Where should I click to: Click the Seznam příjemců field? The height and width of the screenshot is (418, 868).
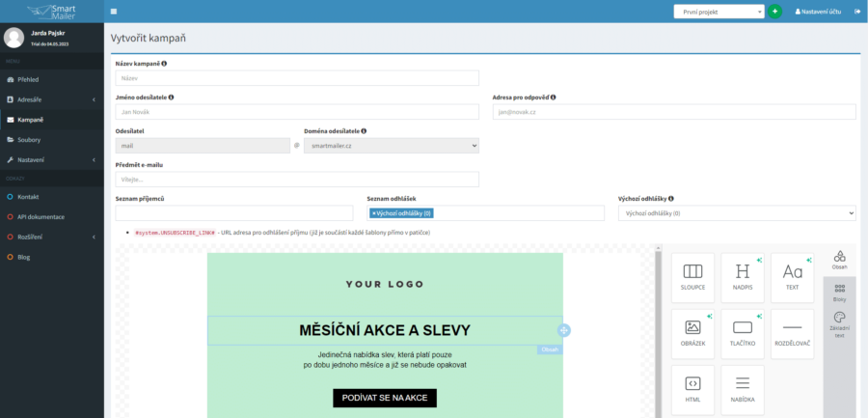pyautogui.click(x=234, y=213)
